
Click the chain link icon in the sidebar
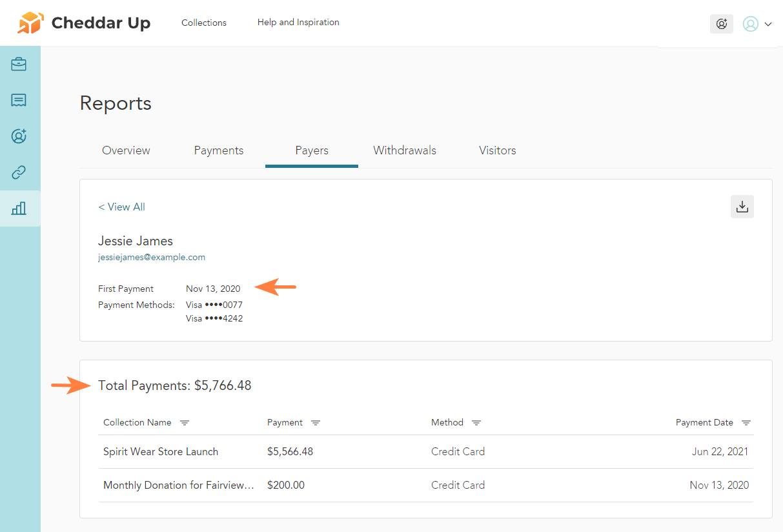point(19,172)
